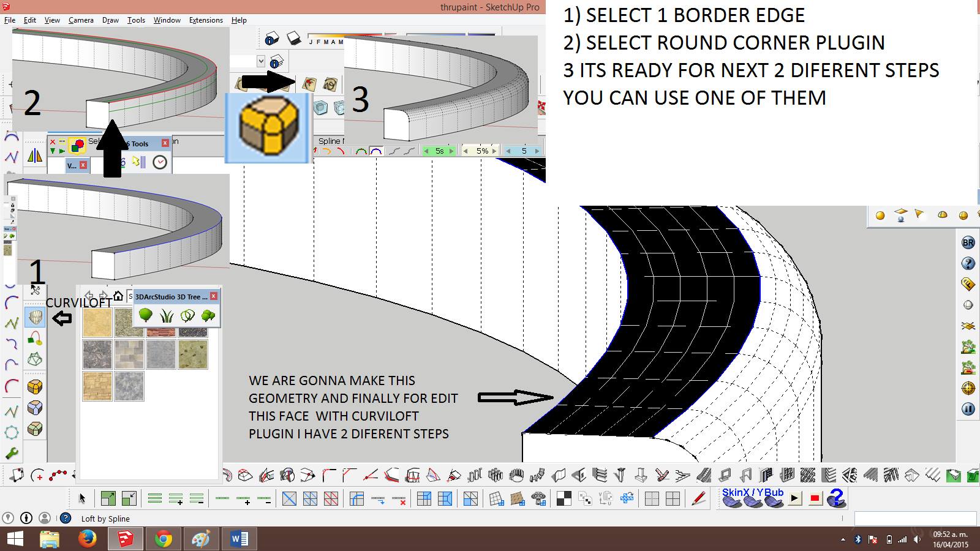This screenshot has width=980, height=551.
Task: Increase the green 5s value with its right arrow
Action: coord(451,150)
